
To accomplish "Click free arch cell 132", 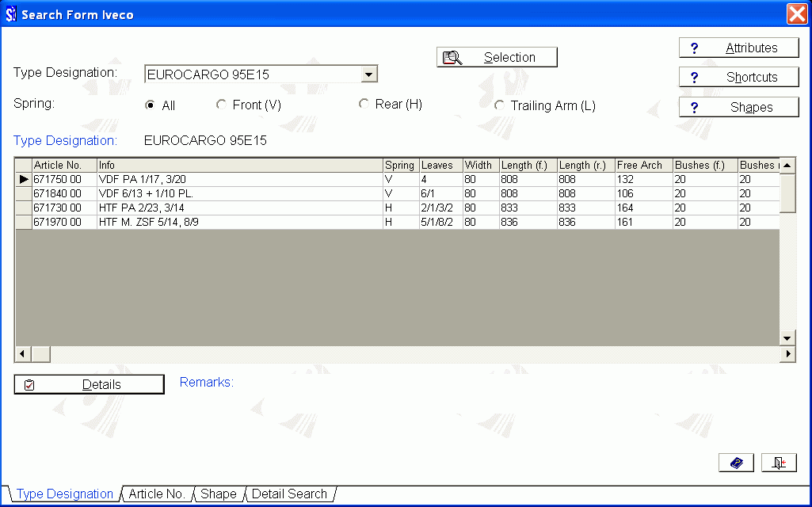I will pyautogui.click(x=643, y=179).
